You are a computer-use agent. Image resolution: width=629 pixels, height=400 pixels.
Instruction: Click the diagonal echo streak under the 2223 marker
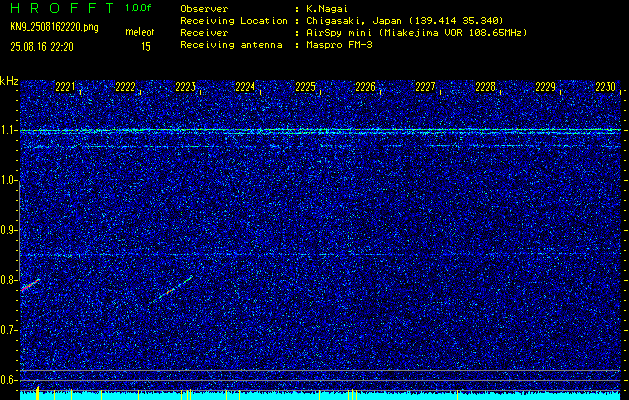tap(172, 289)
